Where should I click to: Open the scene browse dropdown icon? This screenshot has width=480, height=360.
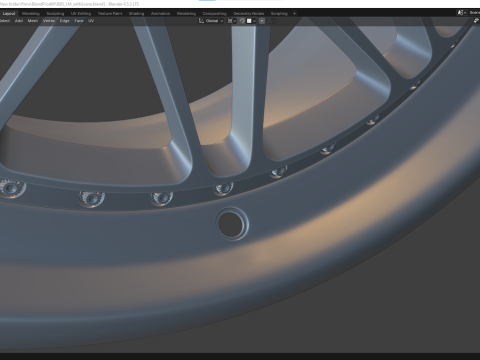pos(461,13)
